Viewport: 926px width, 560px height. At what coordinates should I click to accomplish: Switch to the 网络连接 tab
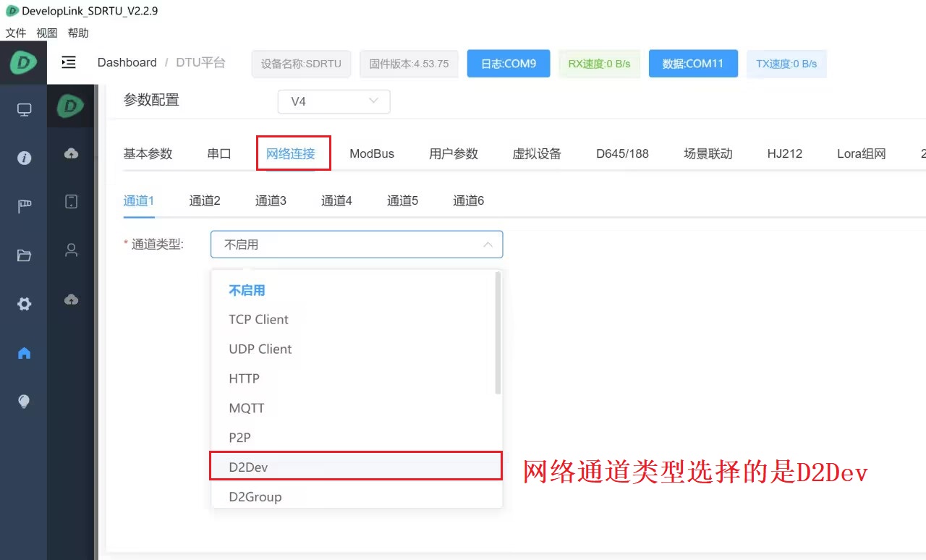(x=291, y=153)
